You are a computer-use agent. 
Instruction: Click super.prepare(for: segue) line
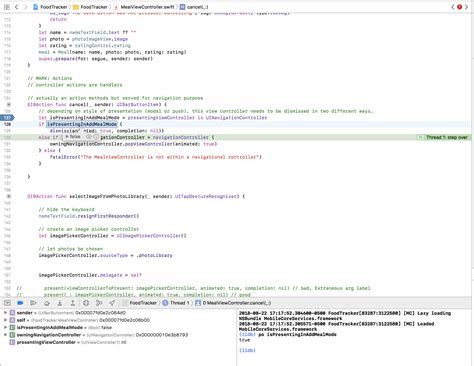96,59
